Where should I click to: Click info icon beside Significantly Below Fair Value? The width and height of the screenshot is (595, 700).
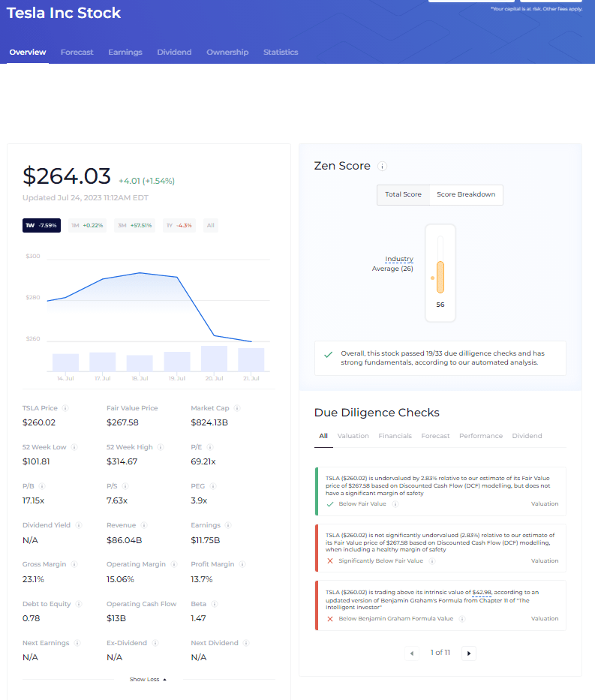(431, 561)
